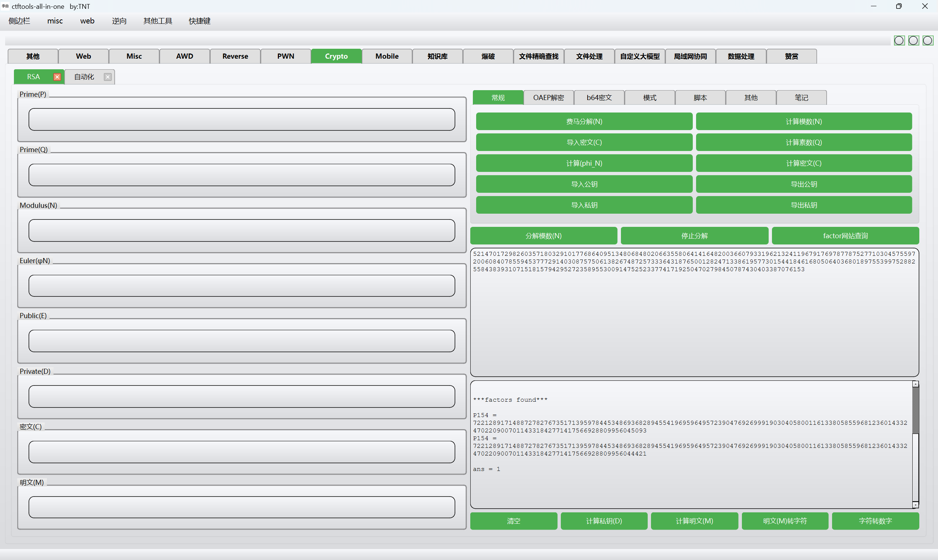
Task: Open the misc menu
Action: [x=55, y=21]
